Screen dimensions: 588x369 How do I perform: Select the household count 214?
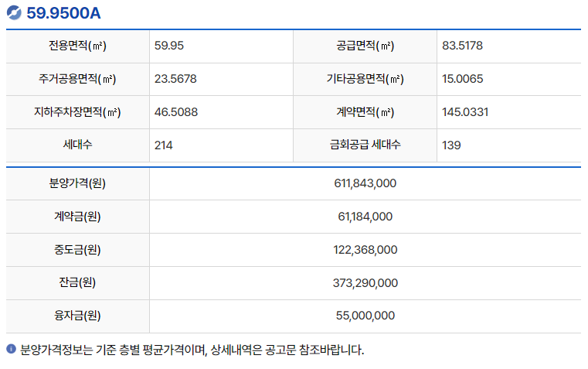point(164,145)
